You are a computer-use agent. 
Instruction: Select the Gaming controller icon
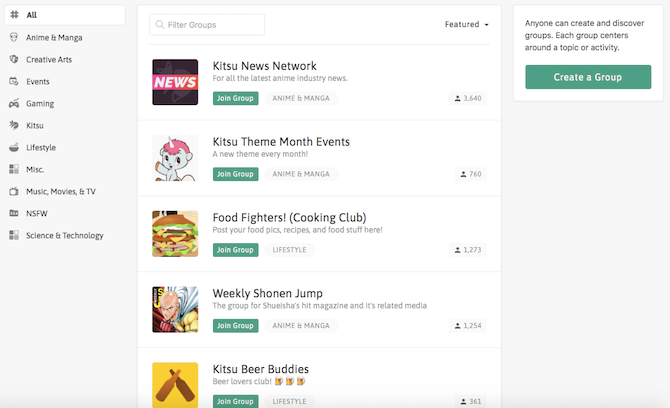click(14, 103)
